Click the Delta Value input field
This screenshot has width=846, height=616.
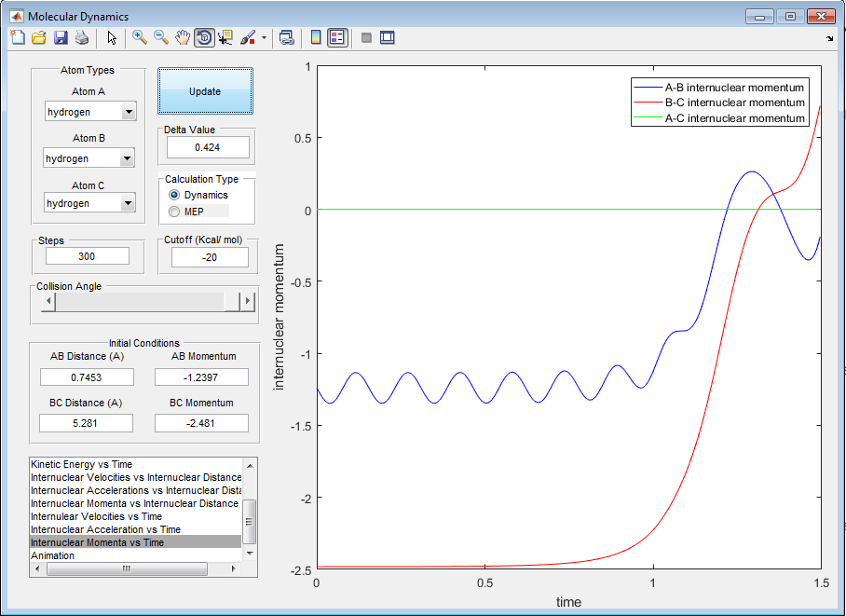tap(208, 147)
